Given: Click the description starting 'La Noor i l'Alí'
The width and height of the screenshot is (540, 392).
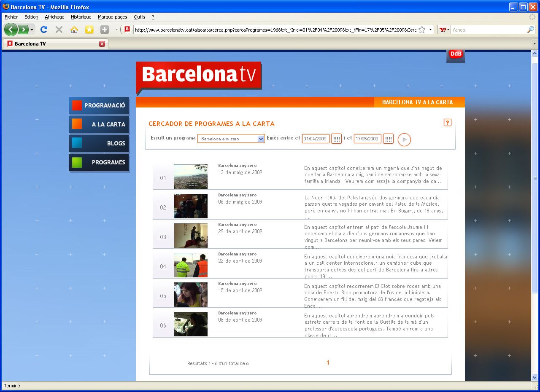Looking at the screenshot, I should 374,207.
